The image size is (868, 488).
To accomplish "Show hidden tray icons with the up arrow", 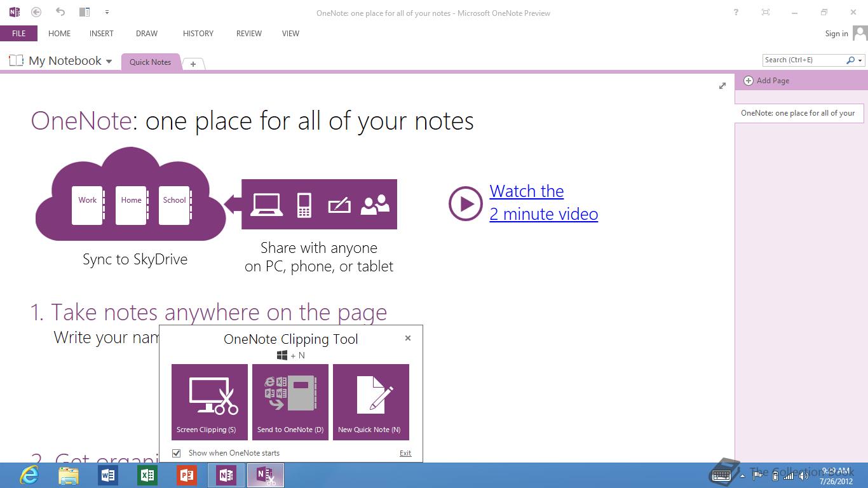I will [742, 476].
